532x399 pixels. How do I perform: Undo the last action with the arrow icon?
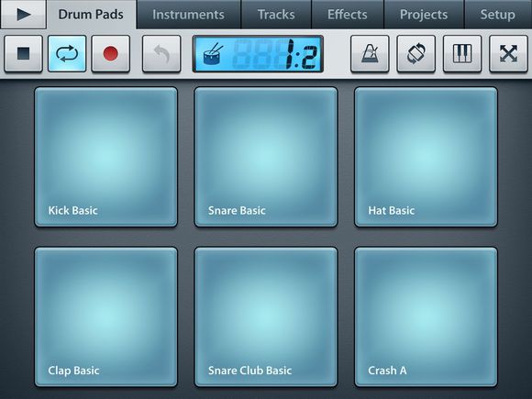pos(161,53)
